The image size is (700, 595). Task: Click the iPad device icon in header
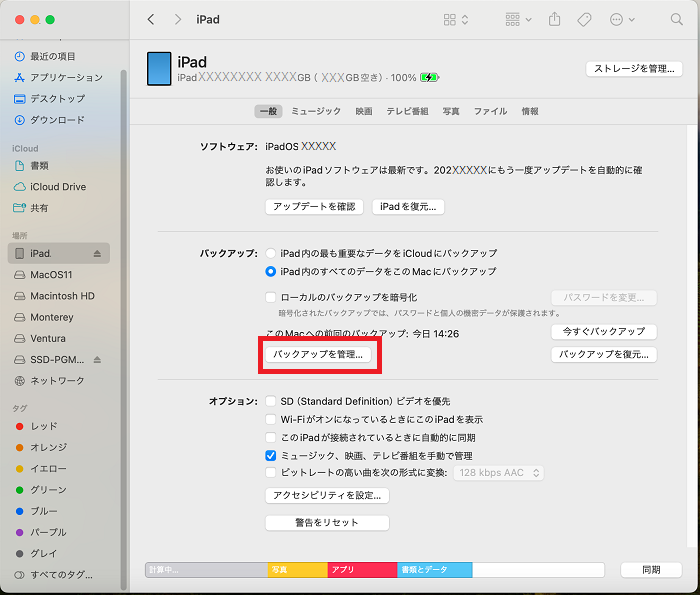click(x=159, y=68)
